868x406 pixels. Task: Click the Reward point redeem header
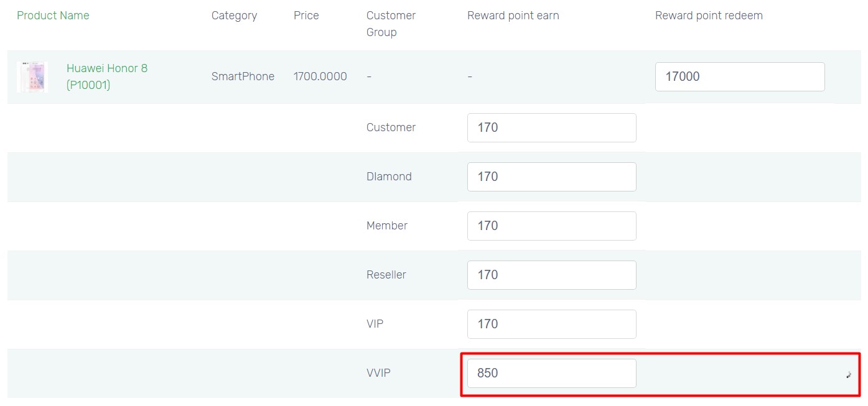[709, 16]
